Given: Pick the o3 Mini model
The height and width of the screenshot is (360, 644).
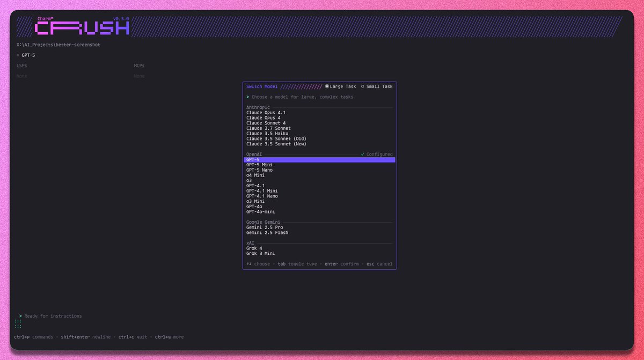Looking at the screenshot, I should click(255, 201).
